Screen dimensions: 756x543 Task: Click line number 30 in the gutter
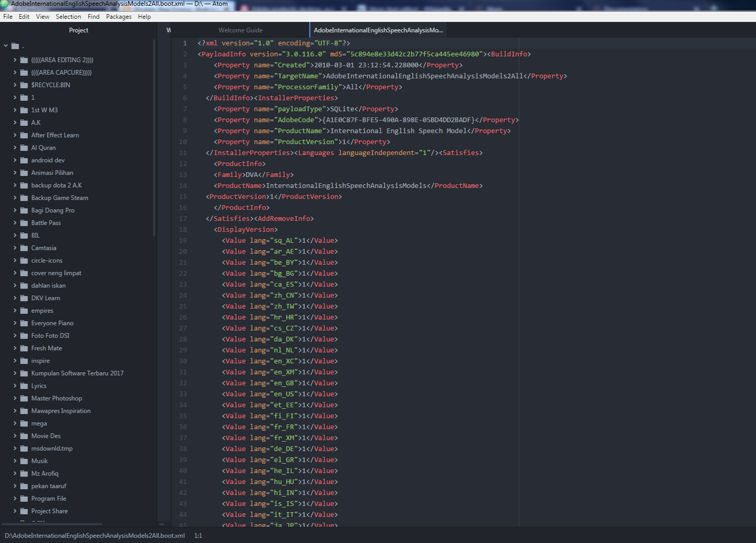[183, 361]
